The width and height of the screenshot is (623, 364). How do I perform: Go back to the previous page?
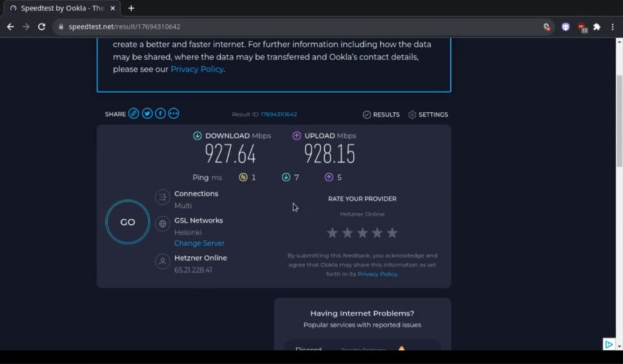(10, 27)
